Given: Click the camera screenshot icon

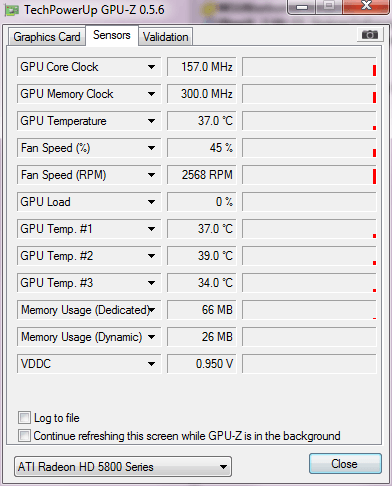Looking at the screenshot, I should (x=369, y=35).
